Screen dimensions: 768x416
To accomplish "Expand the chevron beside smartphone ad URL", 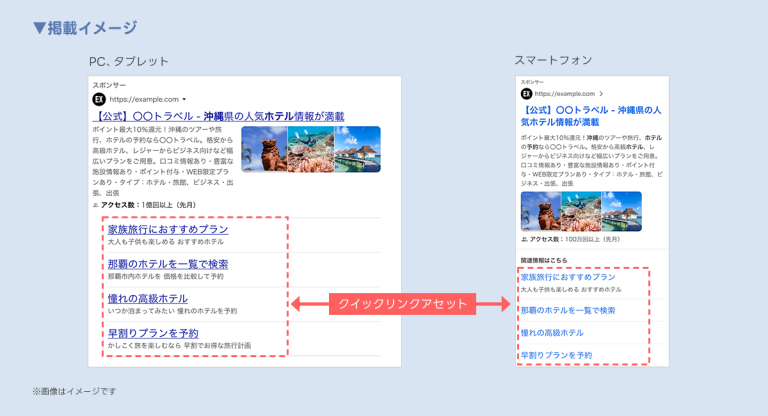I will pyautogui.click(x=600, y=94).
